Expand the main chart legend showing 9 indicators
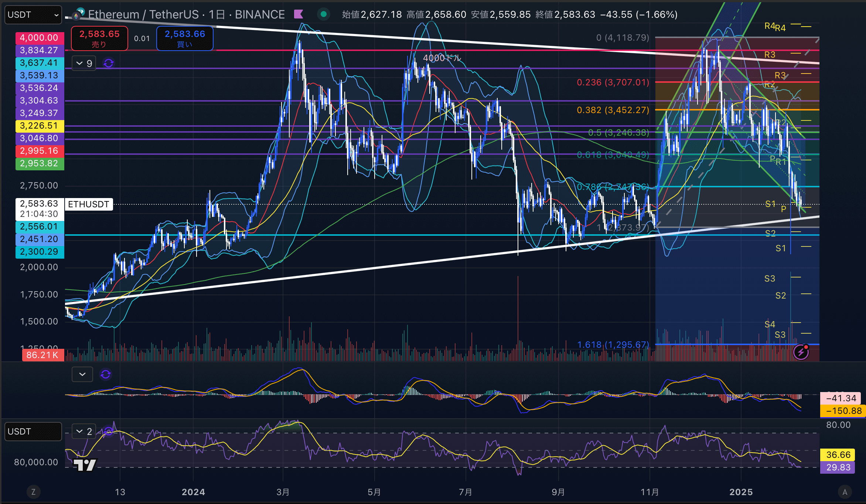The height and width of the screenshot is (504, 866). (x=84, y=64)
